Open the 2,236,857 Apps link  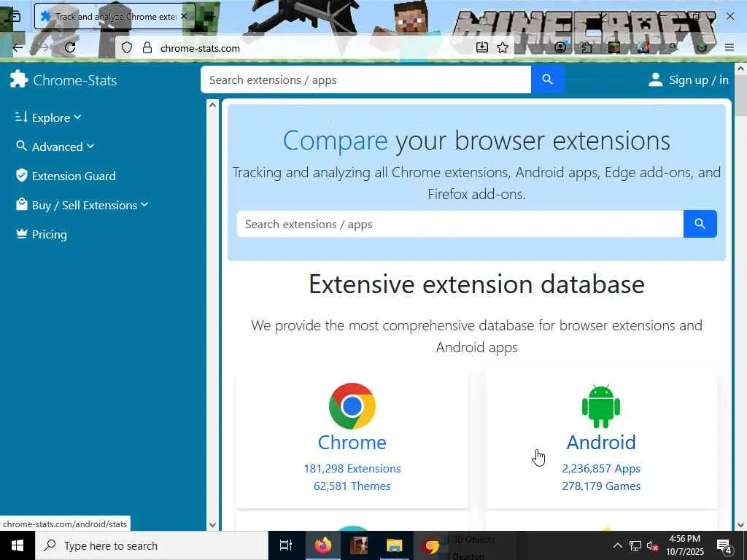point(601,469)
